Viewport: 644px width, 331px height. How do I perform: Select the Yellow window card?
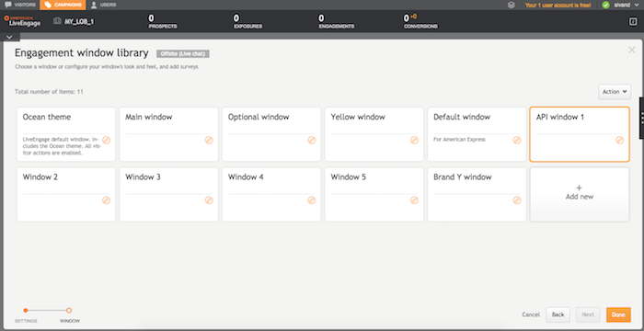coord(374,134)
